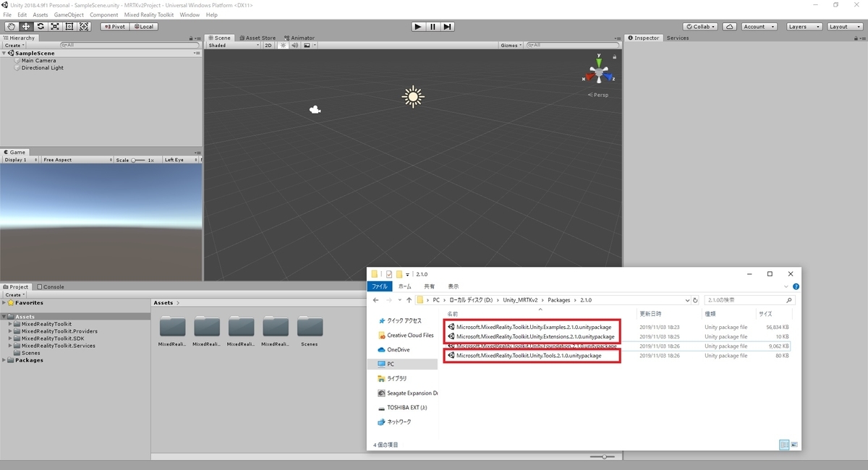Open the Free Aspect dropdown
This screenshot has height=470, width=868.
(77, 160)
